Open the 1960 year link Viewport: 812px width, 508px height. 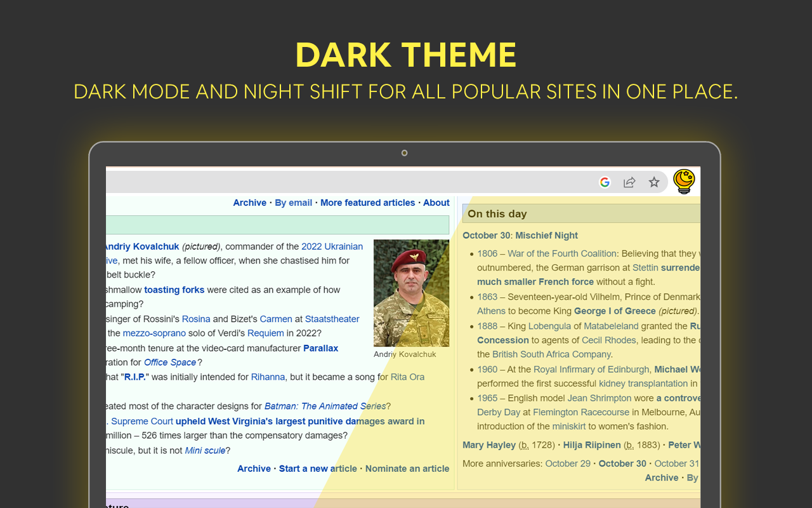[487, 370]
